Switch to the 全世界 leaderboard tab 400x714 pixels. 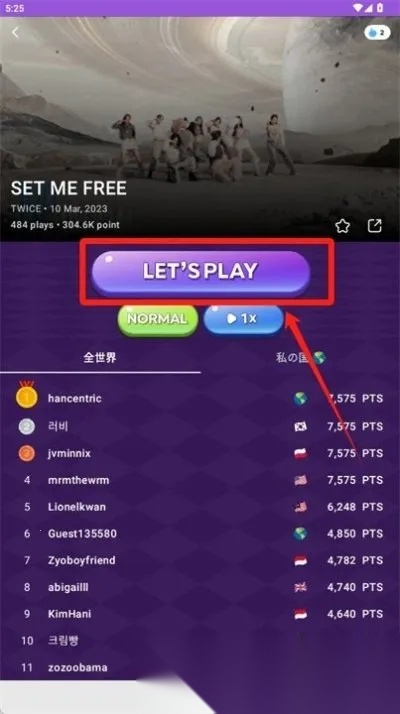point(100,358)
